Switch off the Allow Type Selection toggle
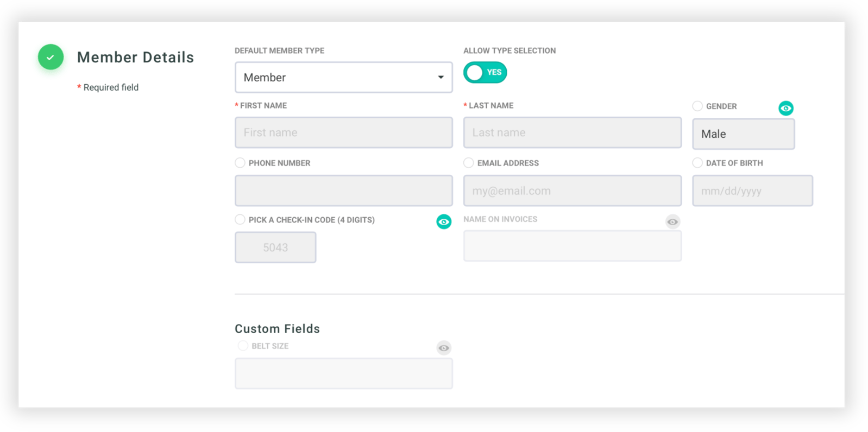Viewport: 868px width, 432px height. click(x=485, y=72)
